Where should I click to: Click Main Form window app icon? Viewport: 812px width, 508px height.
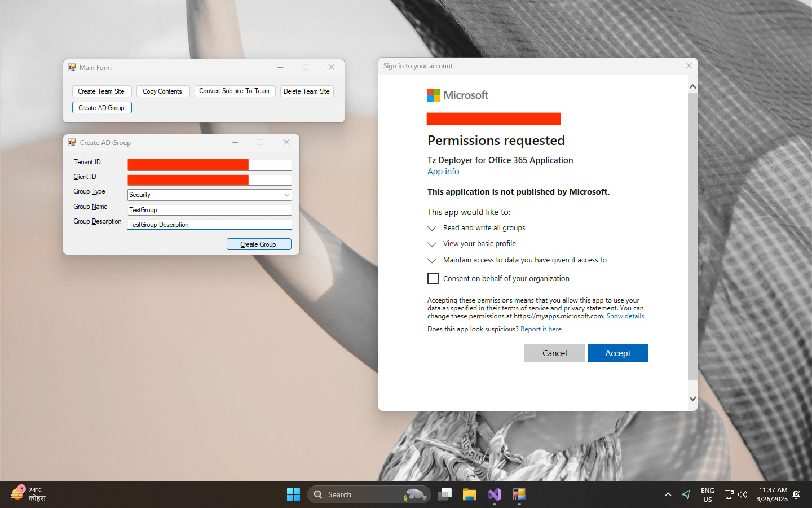pos(72,67)
